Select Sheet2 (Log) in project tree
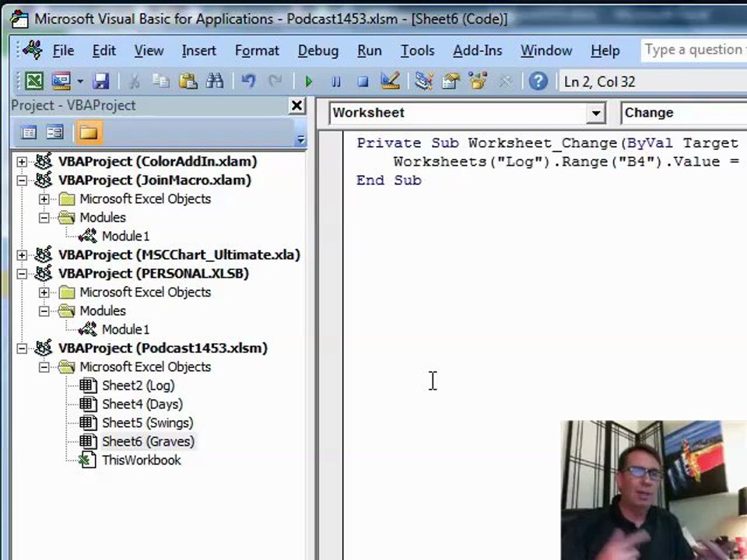The height and width of the screenshot is (560, 747). click(x=139, y=386)
